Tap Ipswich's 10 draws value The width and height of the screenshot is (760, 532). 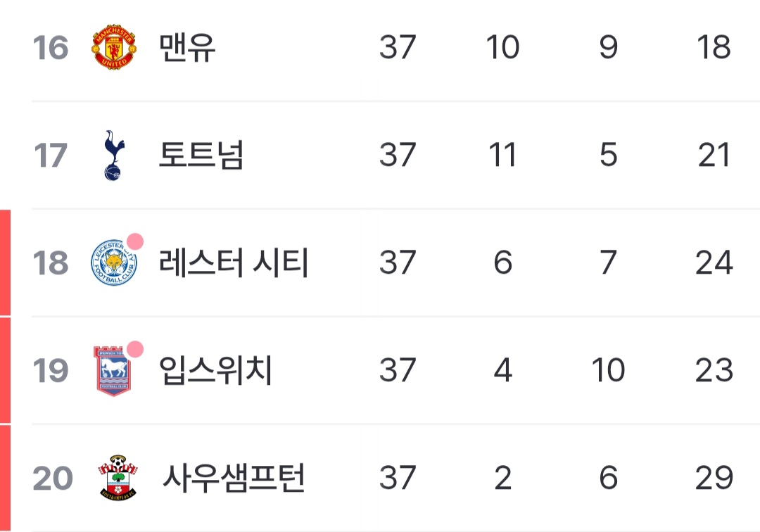pos(608,370)
